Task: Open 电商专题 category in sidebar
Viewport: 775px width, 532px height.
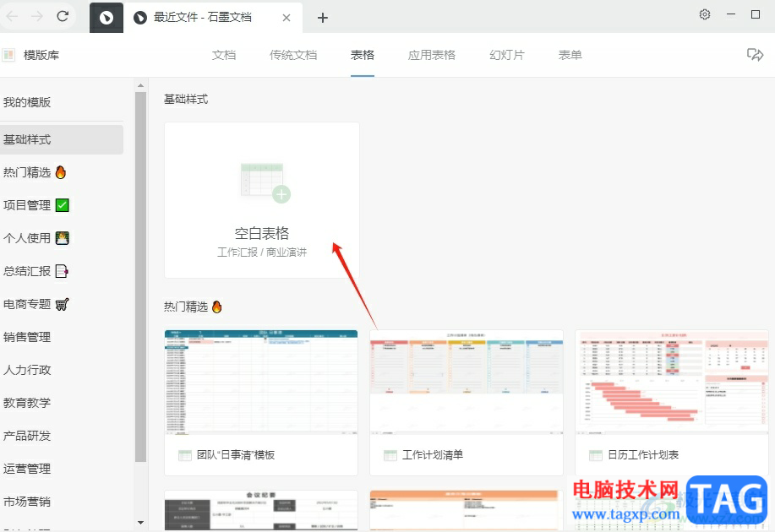Action: pos(35,304)
